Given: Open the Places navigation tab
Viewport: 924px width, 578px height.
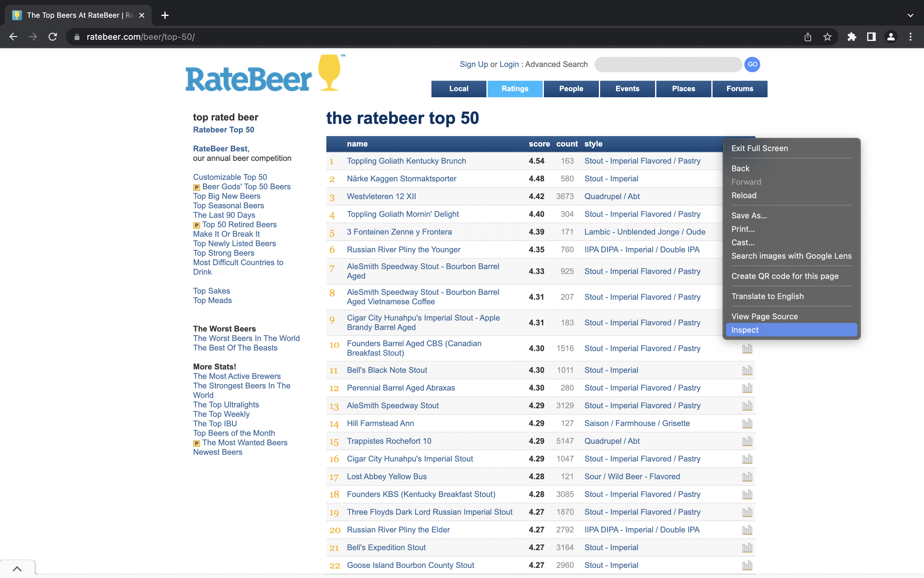Looking at the screenshot, I should click(684, 89).
